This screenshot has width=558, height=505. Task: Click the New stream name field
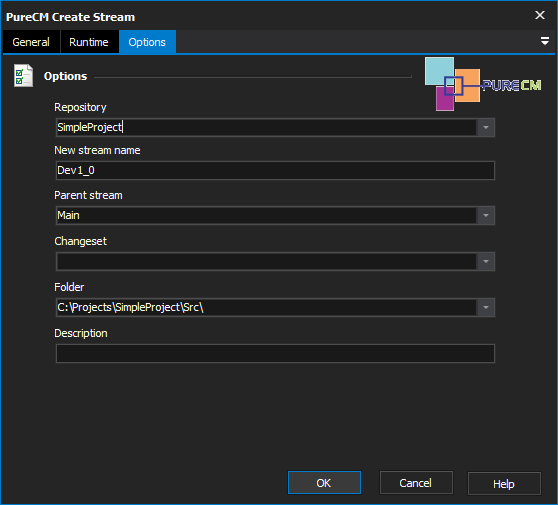(x=275, y=170)
